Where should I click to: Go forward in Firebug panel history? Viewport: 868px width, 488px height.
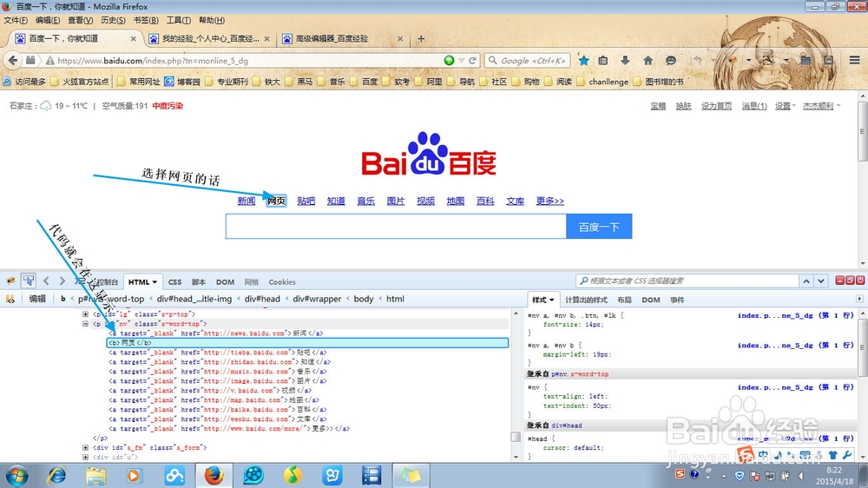[62, 281]
